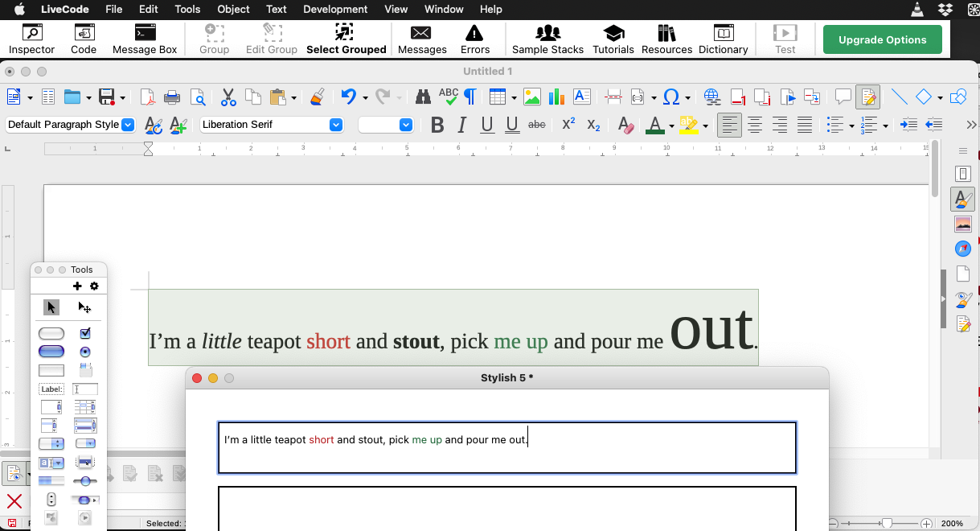This screenshot has height=531, width=980.
Task: Open the font size dropdown
Action: 406,125
